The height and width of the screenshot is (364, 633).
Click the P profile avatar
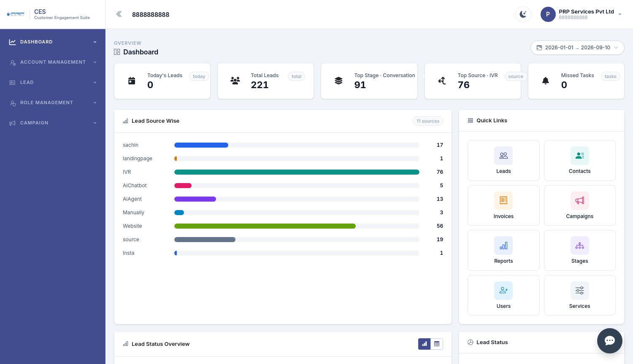[x=548, y=14]
